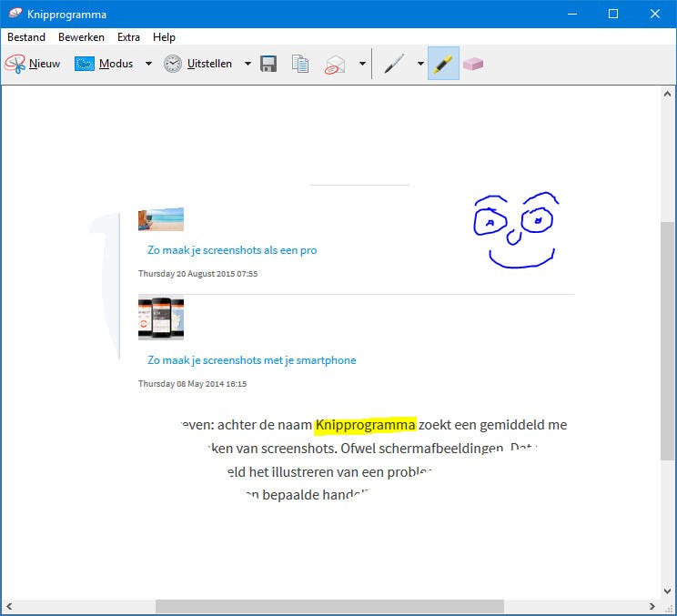Open link 'Zo maak je screenshots met je smartphone'
The height and width of the screenshot is (616, 677).
click(252, 360)
